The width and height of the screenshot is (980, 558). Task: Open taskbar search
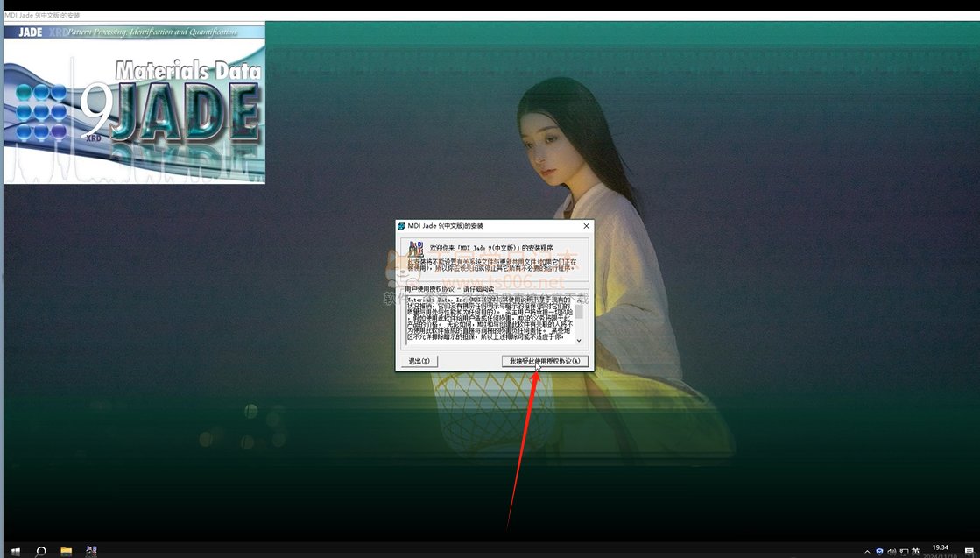point(40,551)
